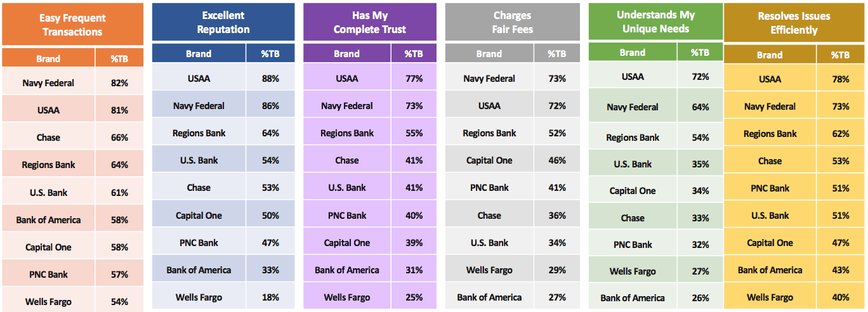Select Wells Fargo in Excellent Reputation table
The image size is (868, 312).
click(199, 297)
